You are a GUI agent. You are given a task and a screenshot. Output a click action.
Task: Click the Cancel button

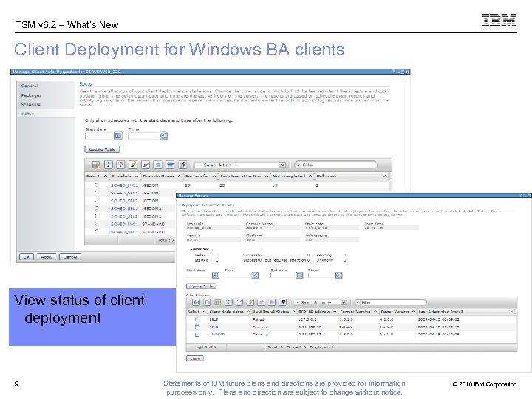click(70, 257)
